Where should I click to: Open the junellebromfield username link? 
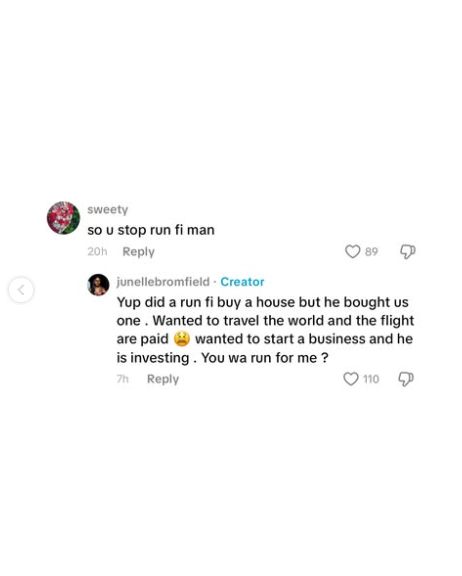[x=163, y=282]
